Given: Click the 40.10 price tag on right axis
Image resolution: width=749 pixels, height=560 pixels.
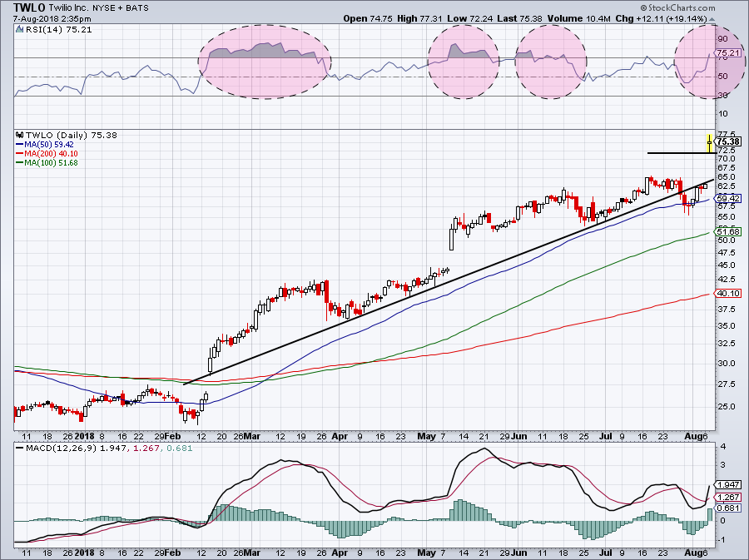Looking at the screenshot, I should [x=729, y=293].
